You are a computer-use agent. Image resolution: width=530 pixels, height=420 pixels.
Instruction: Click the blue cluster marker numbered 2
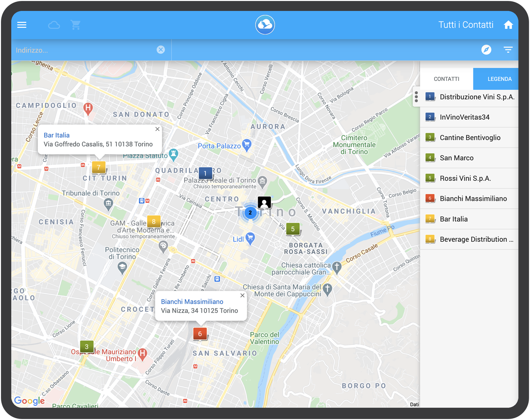point(250,213)
